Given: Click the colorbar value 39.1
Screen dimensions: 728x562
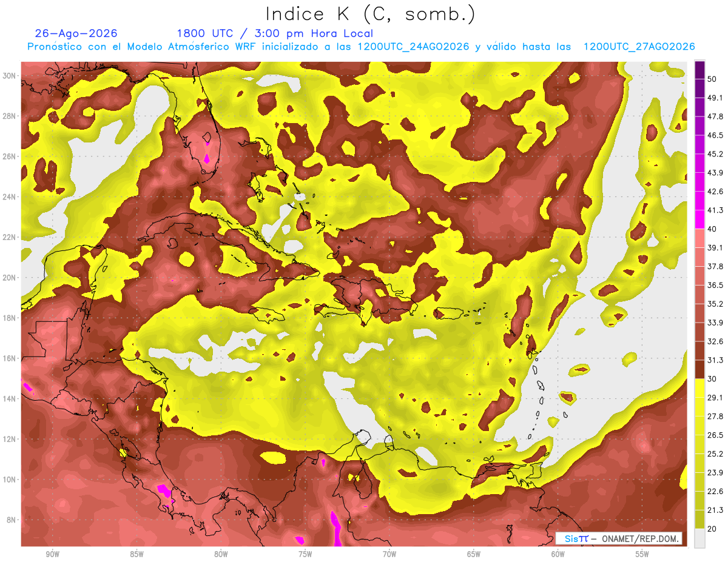Looking at the screenshot, I should coord(715,248).
